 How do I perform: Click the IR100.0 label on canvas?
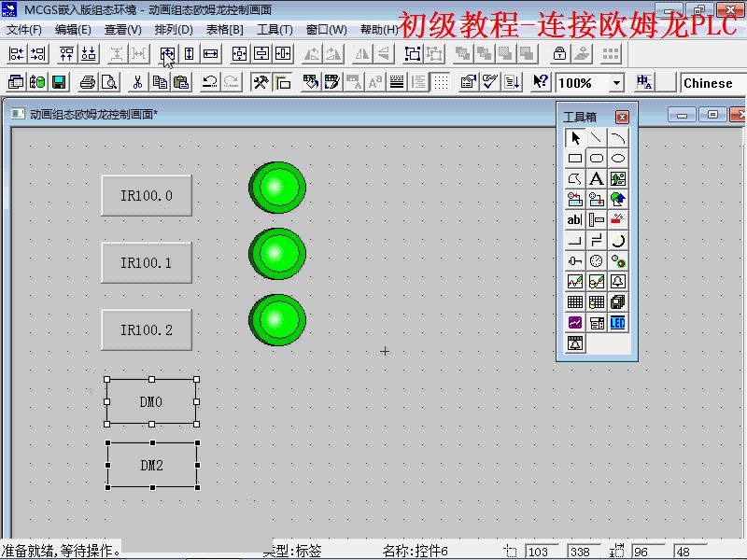click(x=146, y=195)
